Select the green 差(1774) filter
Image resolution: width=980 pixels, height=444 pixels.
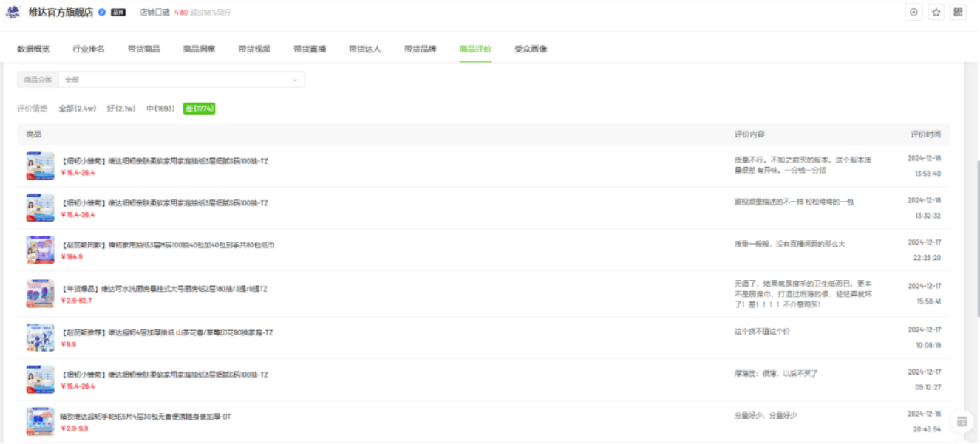[200, 109]
